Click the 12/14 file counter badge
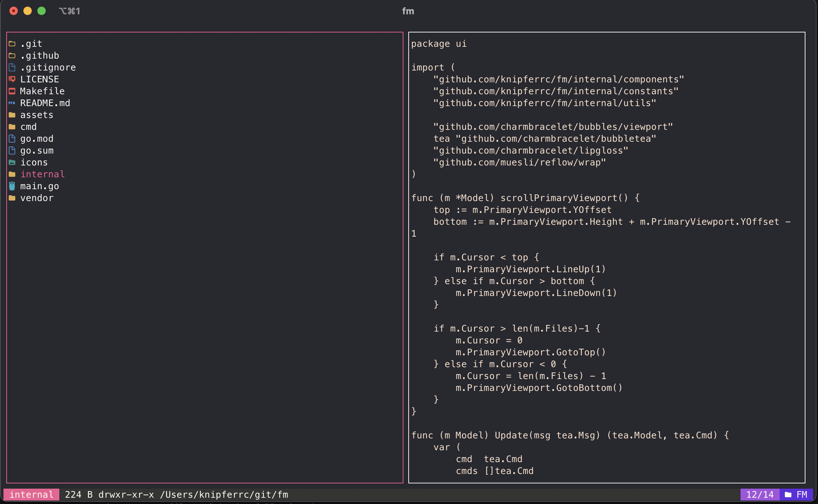The height and width of the screenshot is (504, 818). point(760,495)
